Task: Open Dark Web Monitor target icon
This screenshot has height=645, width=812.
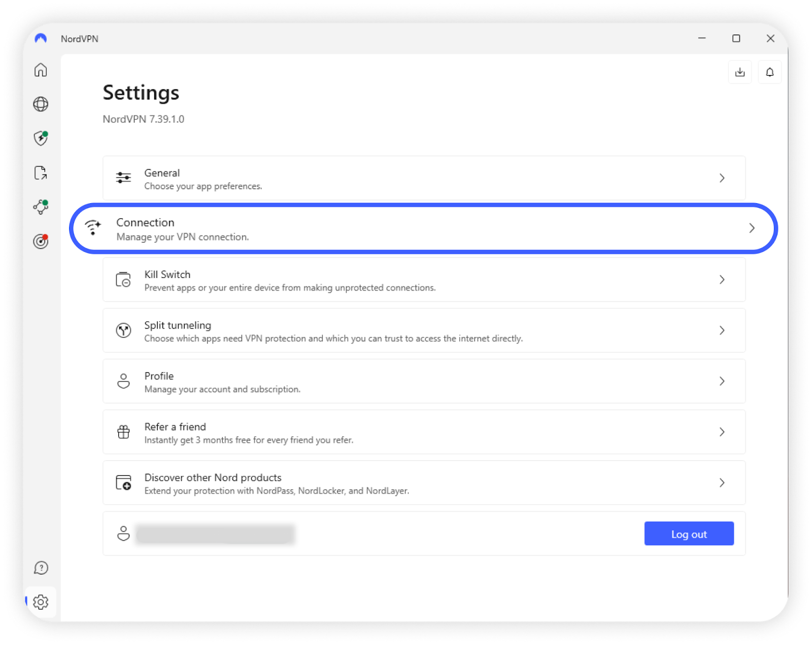Action: (x=41, y=241)
